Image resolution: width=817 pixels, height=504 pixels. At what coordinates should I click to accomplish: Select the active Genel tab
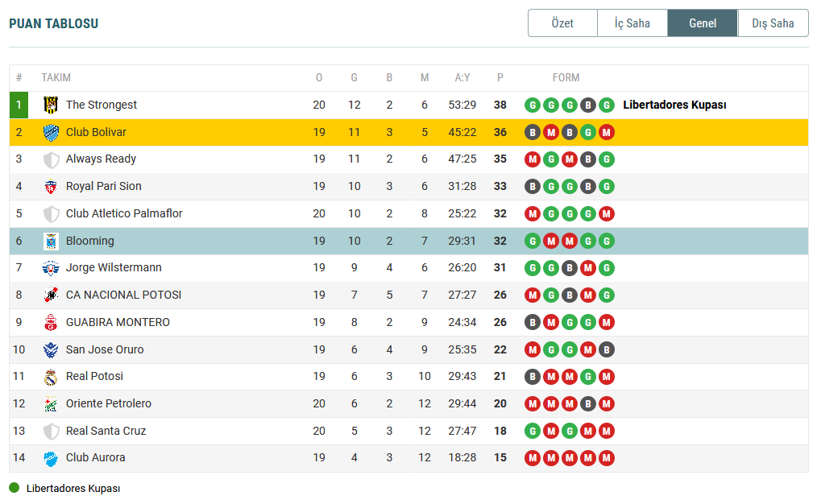[x=703, y=23]
